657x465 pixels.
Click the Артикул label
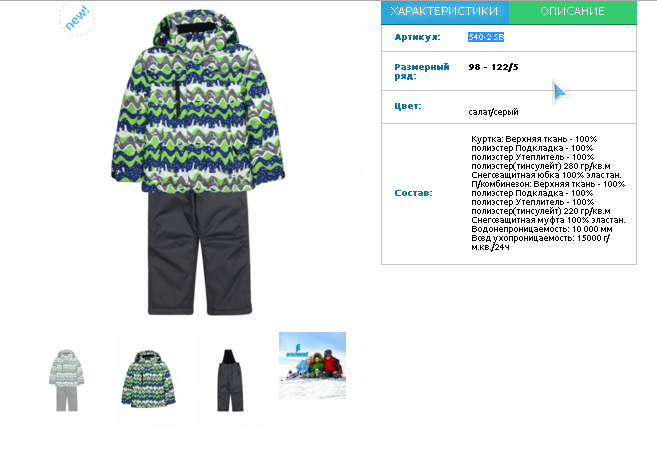click(x=417, y=37)
